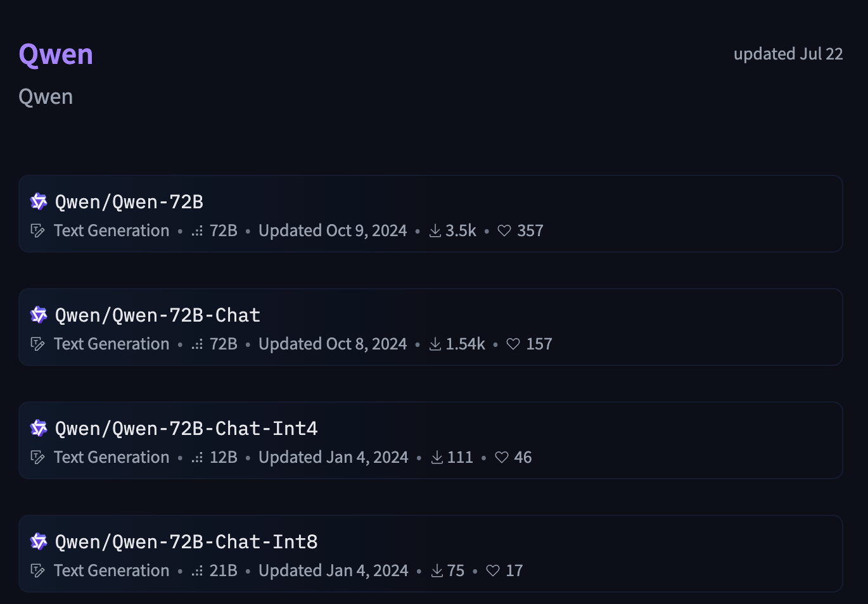
Task: Click the download icon showing 111 downloads
Action: tap(437, 458)
